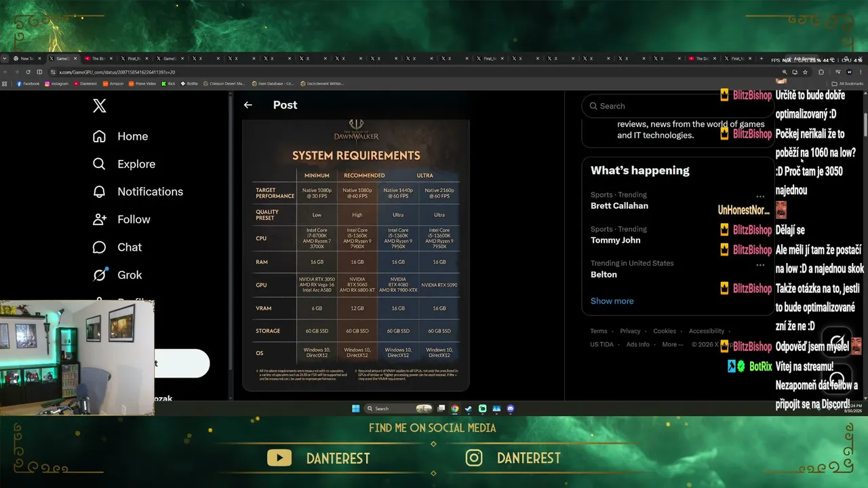The height and width of the screenshot is (488, 868).
Task: Open the Cookies footer link
Action: (x=665, y=331)
